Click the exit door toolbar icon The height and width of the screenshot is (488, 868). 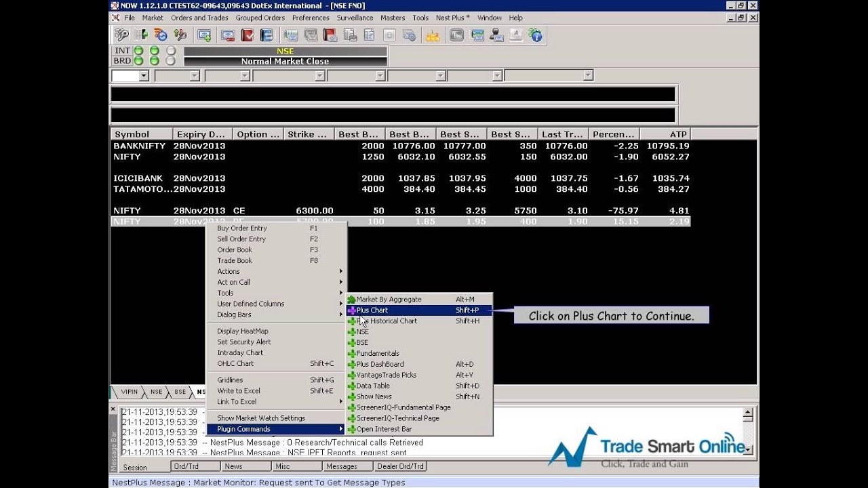coord(142,35)
